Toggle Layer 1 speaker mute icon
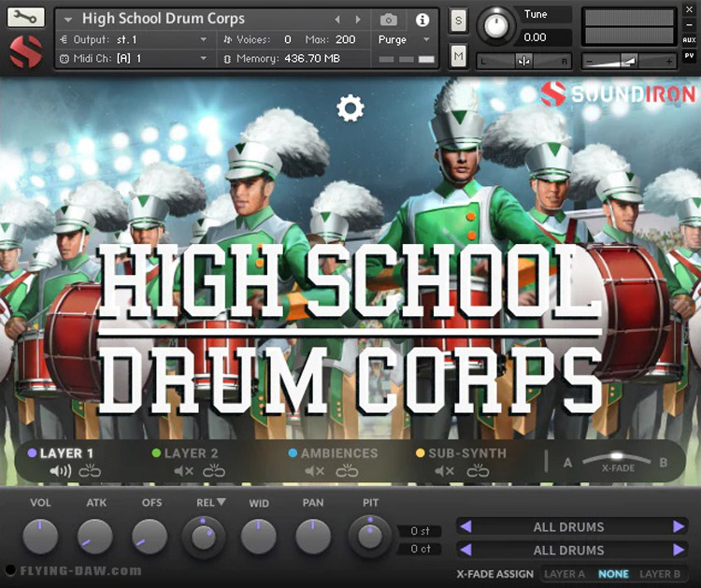The height and width of the screenshot is (588, 701). [x=61, y=471]
